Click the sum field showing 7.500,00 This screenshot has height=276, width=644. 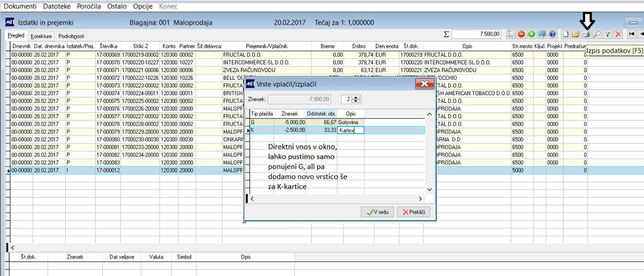[x=477, y=34]
